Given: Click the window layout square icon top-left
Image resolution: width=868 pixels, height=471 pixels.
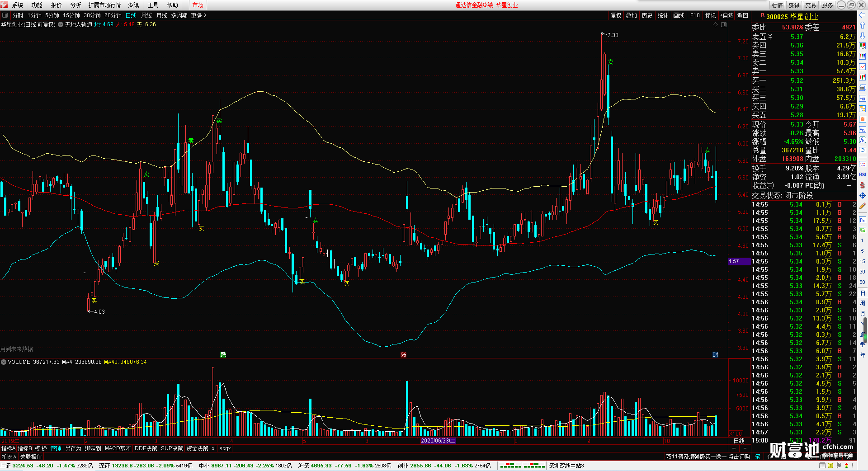Looking at the screenshot, I should (5, 15).
